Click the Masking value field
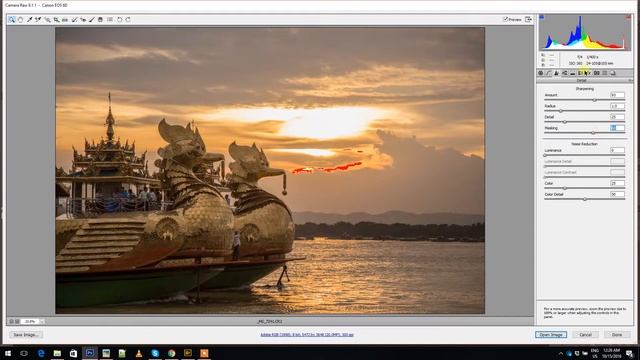 [x=617, y=128]
